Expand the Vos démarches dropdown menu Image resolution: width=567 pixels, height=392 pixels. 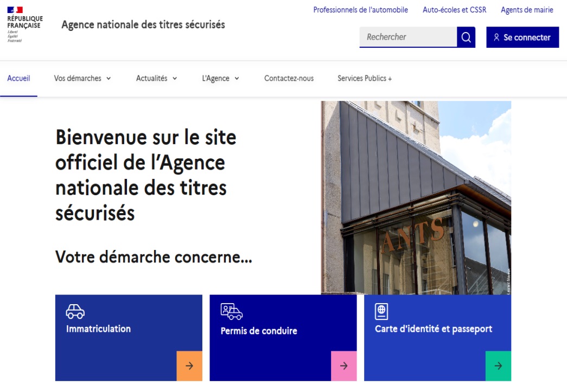pyautogui.click(x=82, y=79)
